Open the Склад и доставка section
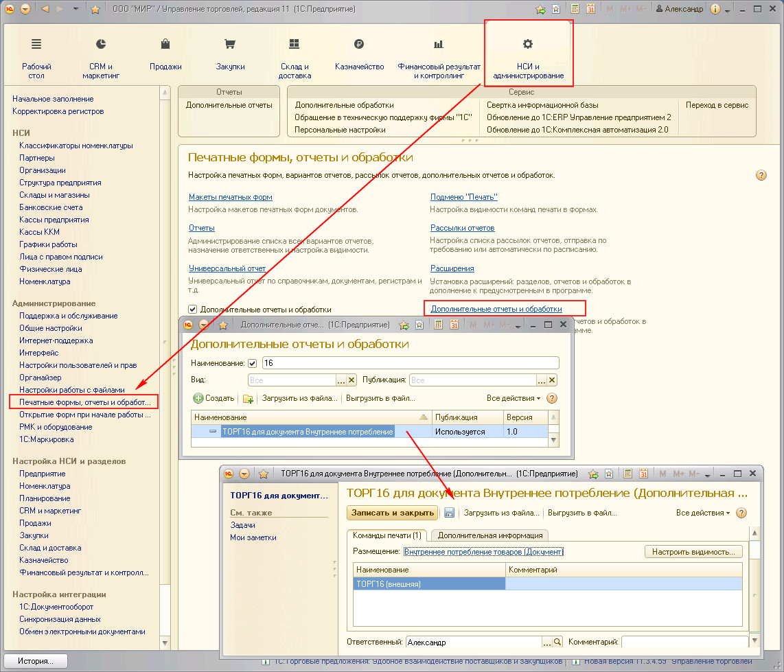This screenshot has height=672, width=784. [295, 58]
